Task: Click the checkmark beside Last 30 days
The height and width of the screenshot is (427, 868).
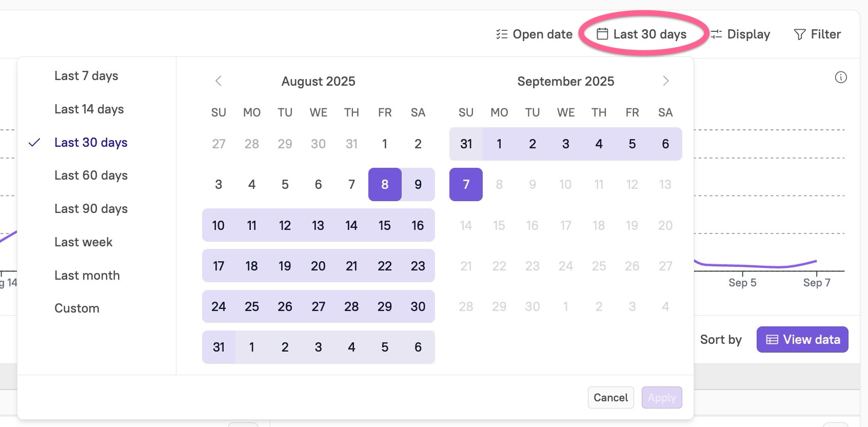Action: [x=34, y=143]
